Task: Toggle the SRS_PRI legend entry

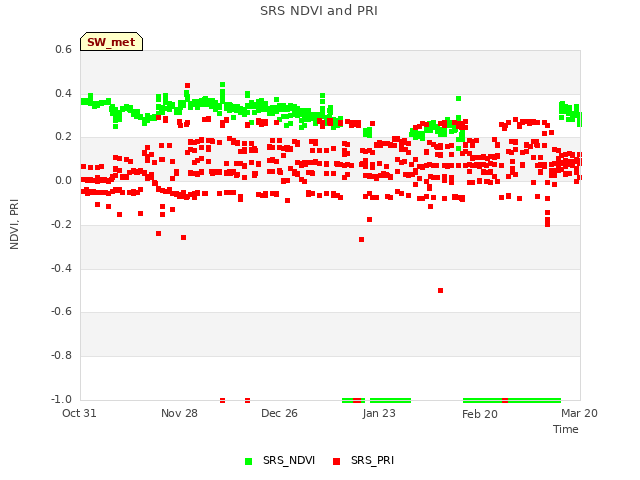Action: (x=363, y=460)
